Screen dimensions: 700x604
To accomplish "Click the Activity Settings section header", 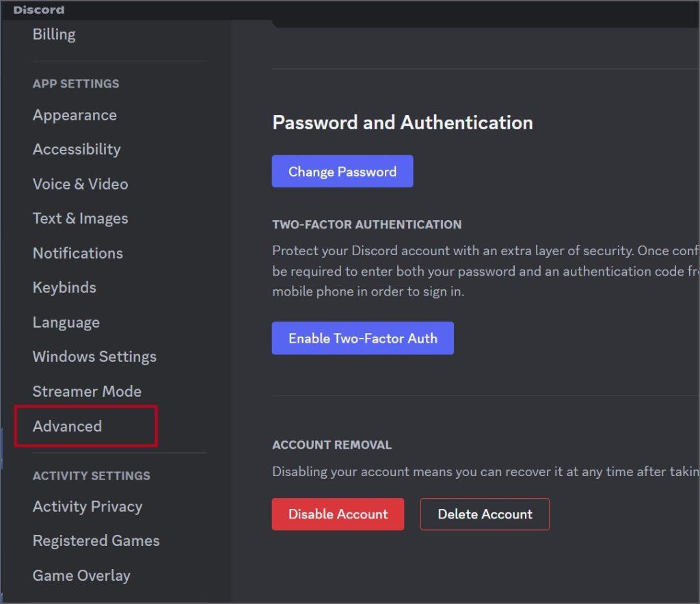I will [92, 476].
